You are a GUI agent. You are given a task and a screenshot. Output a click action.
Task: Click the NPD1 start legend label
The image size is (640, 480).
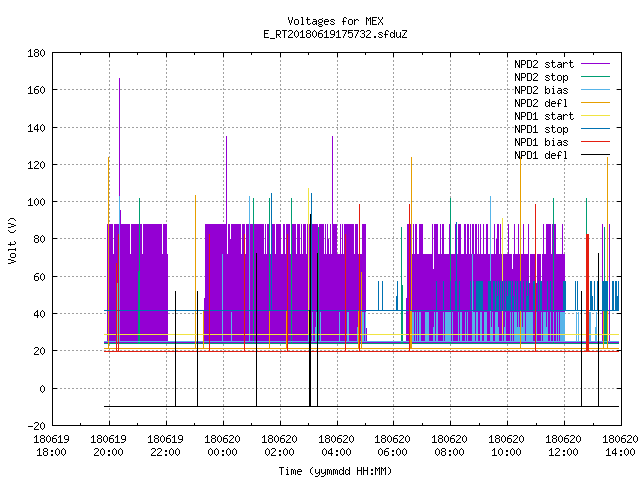(x=544, y=116)
